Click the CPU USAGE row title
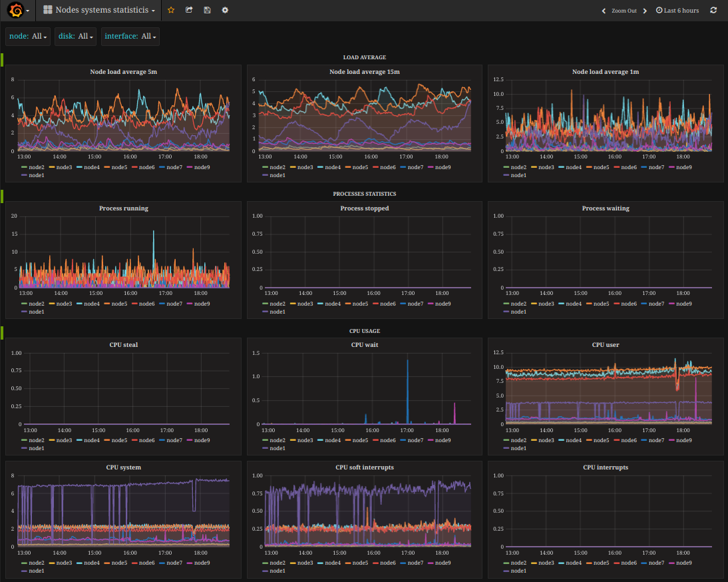The image size is (728, 582). pos(365,331)
